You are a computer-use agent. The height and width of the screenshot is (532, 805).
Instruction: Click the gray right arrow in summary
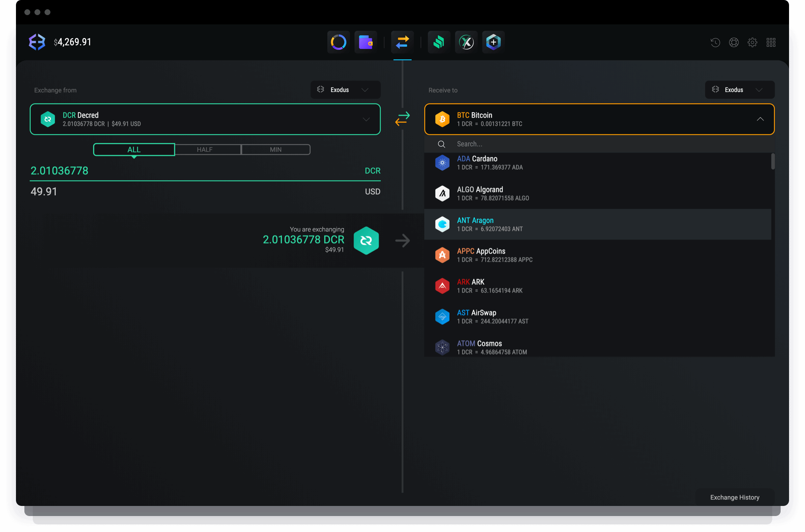coord(402,241)
